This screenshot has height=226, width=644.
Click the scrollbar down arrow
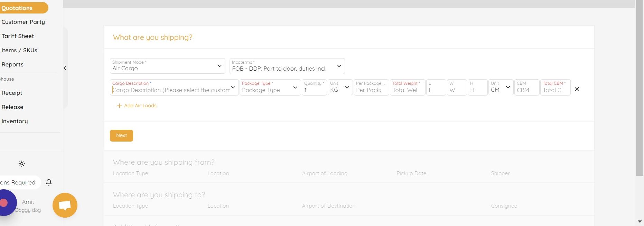[640, 222]
